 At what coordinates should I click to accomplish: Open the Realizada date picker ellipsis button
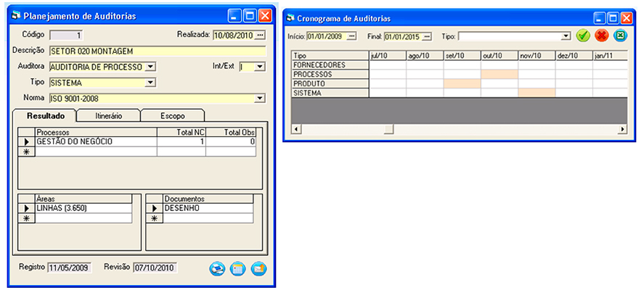[x=260, y=35]
